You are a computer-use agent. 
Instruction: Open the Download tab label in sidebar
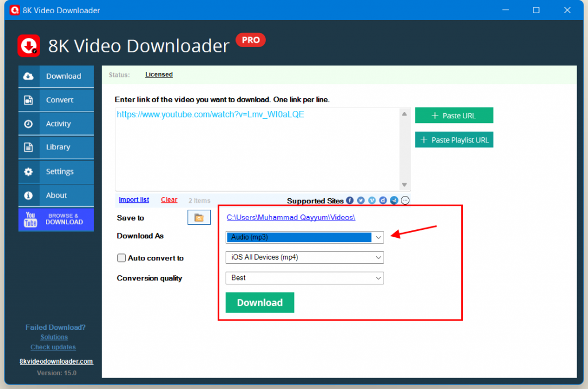pos(63,76)
